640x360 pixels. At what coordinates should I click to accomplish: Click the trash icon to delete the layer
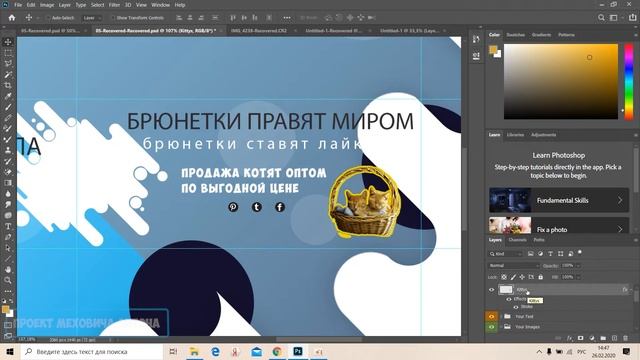pos(626,338)
